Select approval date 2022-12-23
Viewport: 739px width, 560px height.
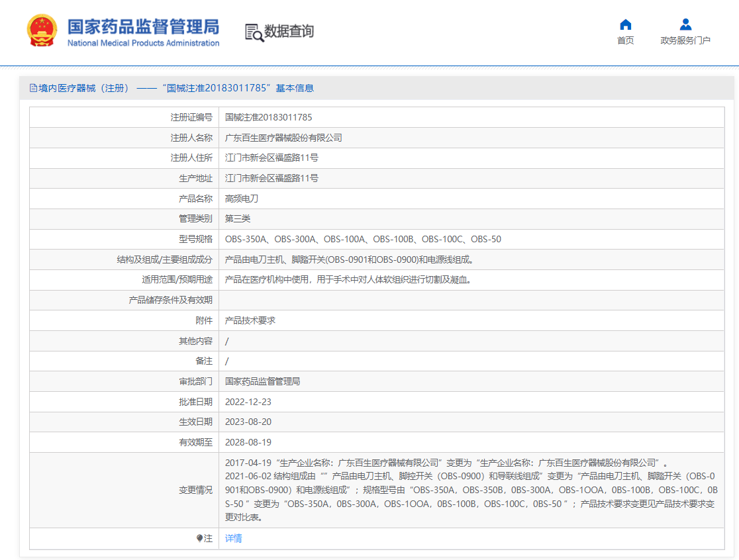point(248,402)
